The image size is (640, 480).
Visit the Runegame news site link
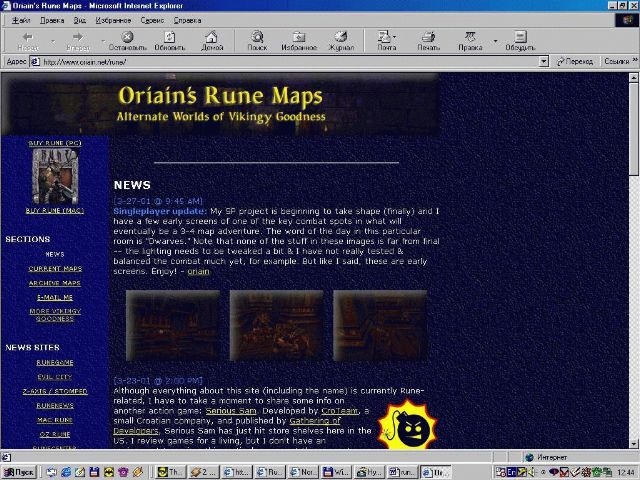click(x=55, y=362)
